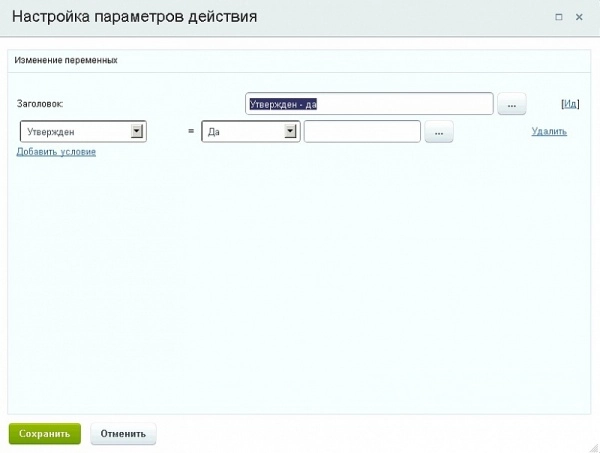Click the Заголовок: label
Image resolution: width=600 pixels, height=453 pixels.
(41, 104)
